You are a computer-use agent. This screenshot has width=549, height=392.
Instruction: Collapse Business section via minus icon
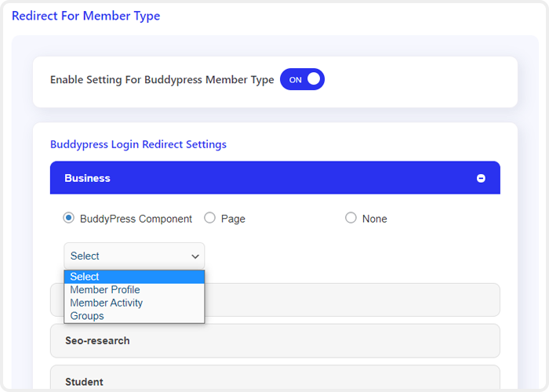click(481, 179)
